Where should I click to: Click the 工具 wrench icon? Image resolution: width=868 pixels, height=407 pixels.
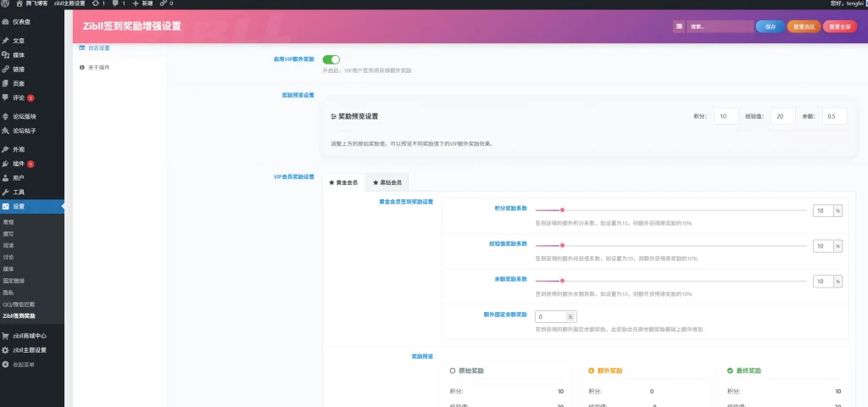(x=6, y=192)
